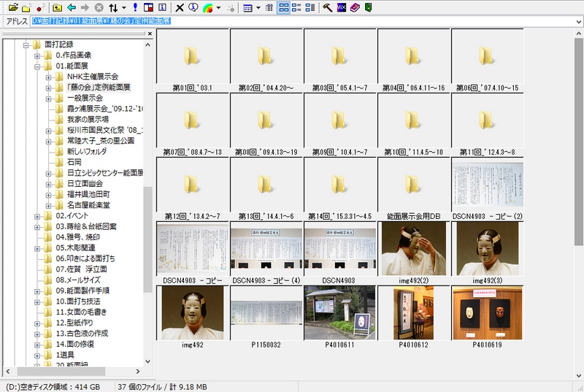Go up to the parent folder
The image size is (584, 392).
click(58, 7)
